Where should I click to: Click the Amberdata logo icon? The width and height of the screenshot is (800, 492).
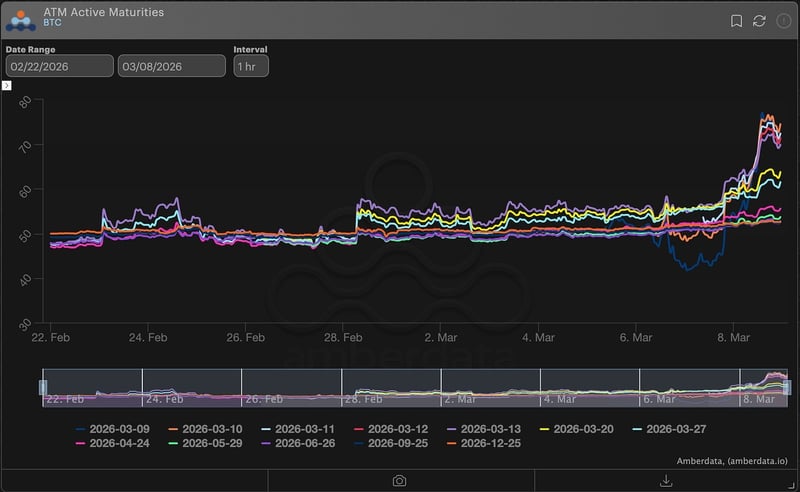pyautogui.click(x=21, y=20)
